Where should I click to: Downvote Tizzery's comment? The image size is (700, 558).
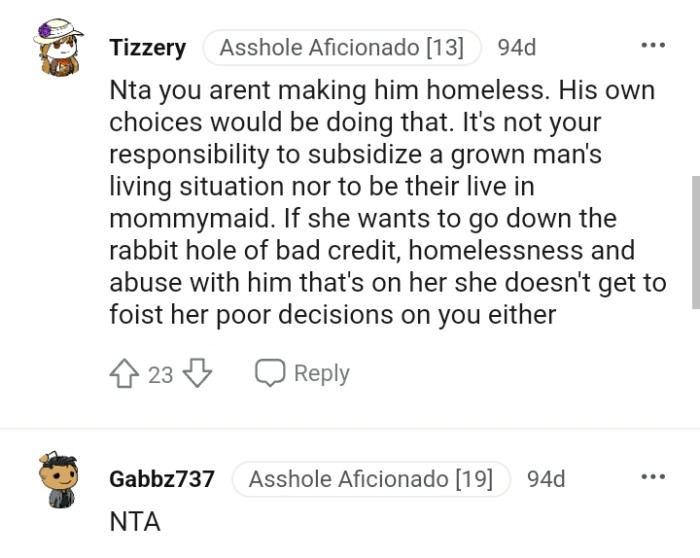click(x=199, y=374)
